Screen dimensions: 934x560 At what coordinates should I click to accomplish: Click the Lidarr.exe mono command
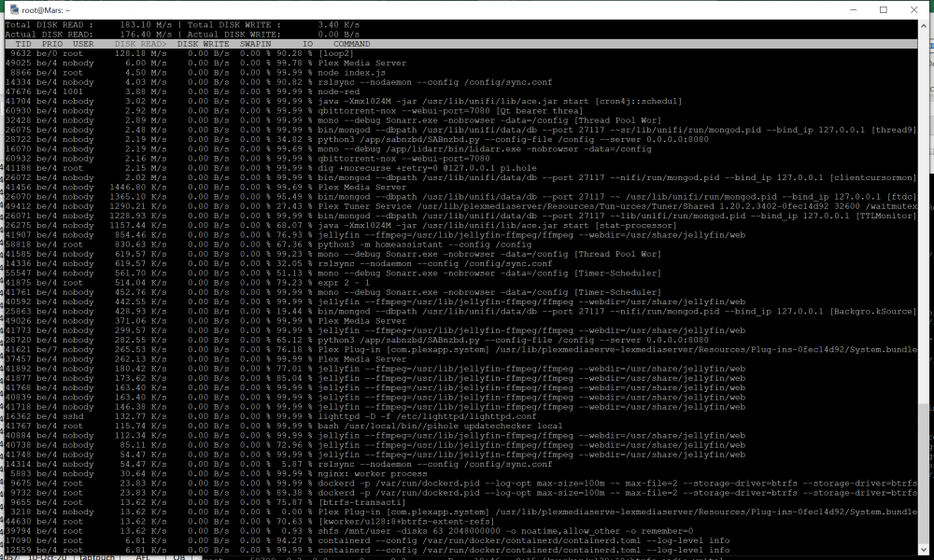point(484,148)
